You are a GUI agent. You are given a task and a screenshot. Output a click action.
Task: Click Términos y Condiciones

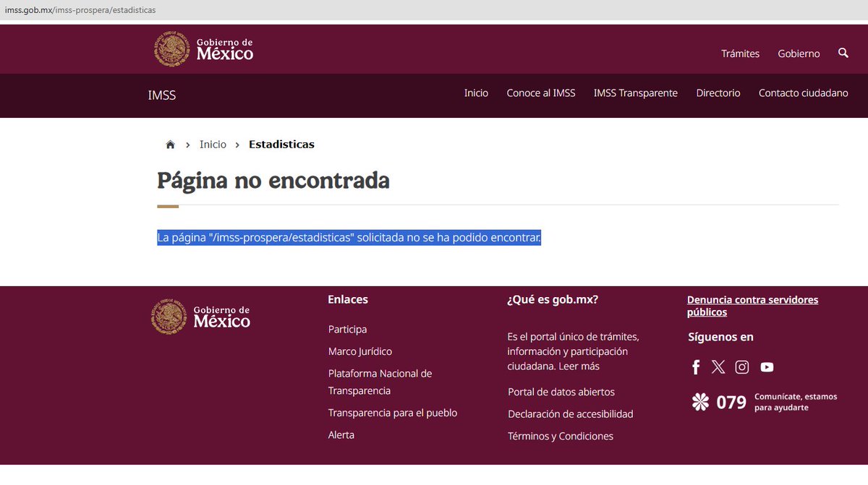coord(560,436)
